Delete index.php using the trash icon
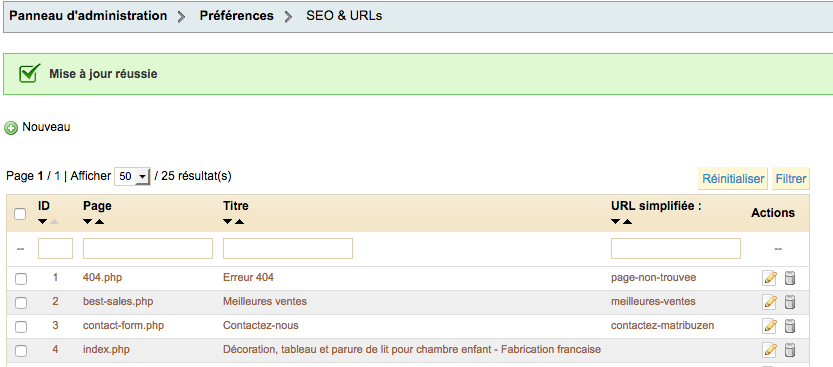 click(x=790, y=349)
